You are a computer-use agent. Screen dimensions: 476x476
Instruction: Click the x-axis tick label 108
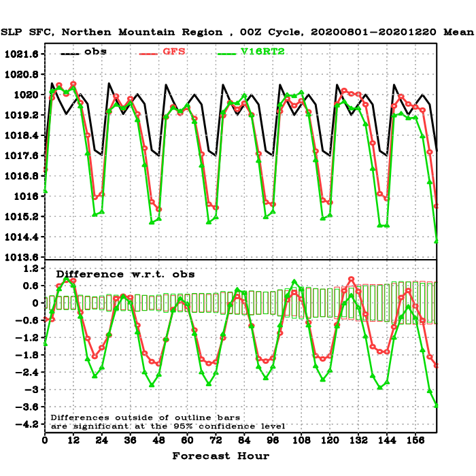(x=301, y=441)
